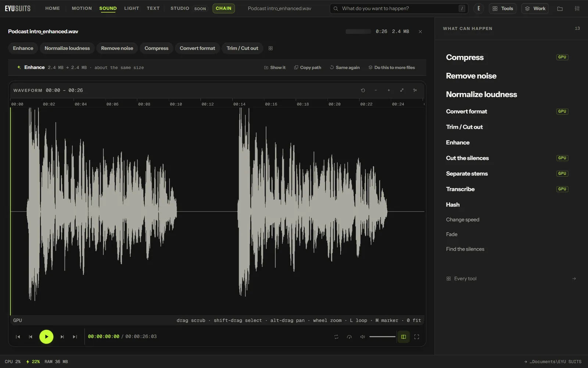588x368 pixels.
Task: Step forward one frame
Action: [62, 337]
